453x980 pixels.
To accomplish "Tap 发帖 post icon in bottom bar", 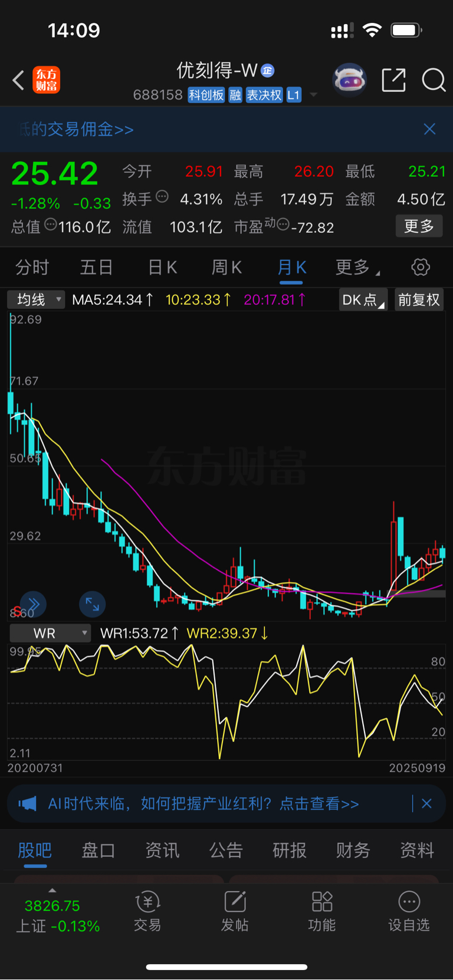I will tap(235, 912).
